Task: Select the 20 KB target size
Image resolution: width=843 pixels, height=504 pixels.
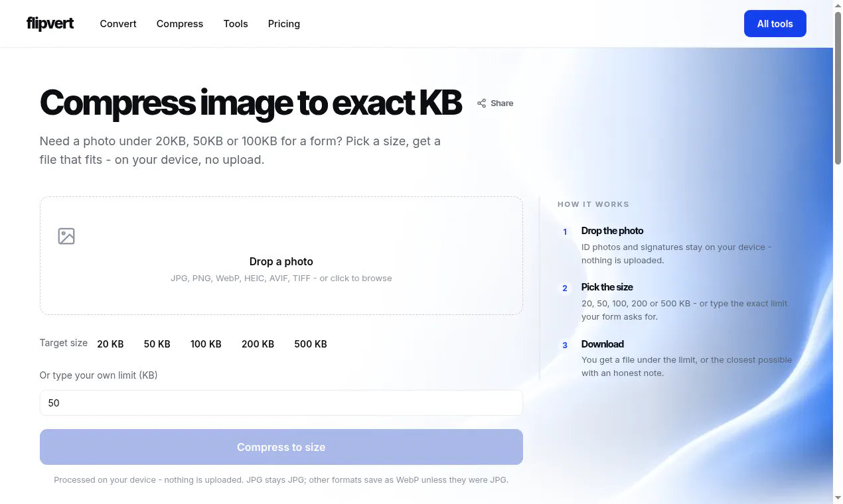Action: [x=110, y=344]
